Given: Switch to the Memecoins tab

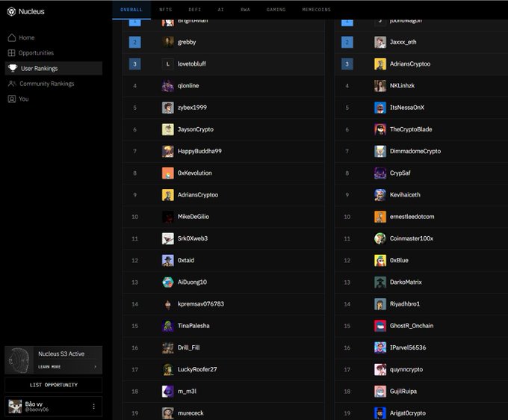Looking at the screenshot, I should coord(317,10).
